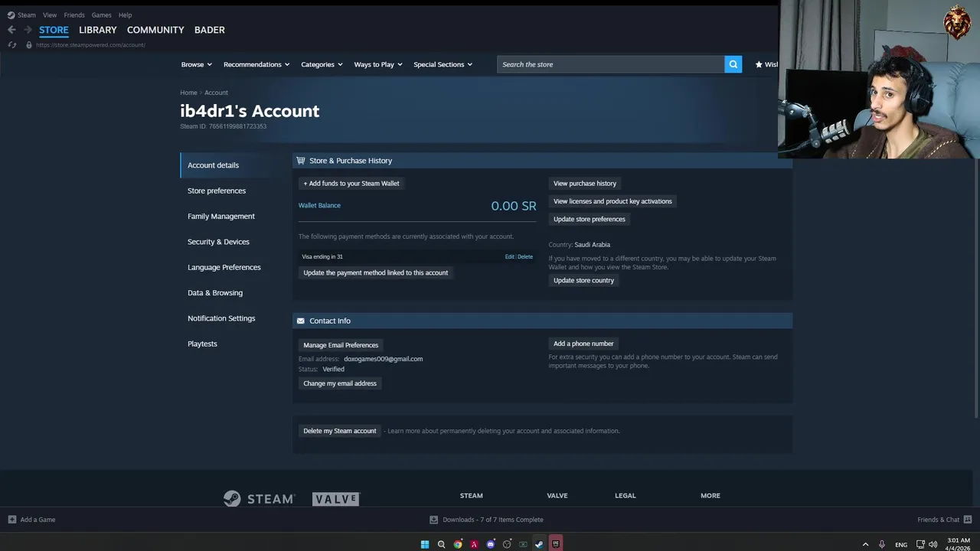The width and height of the screenshot is (980, 551).
Task: Click the Friends & Chat icon
Action: (x=968, y=520)
